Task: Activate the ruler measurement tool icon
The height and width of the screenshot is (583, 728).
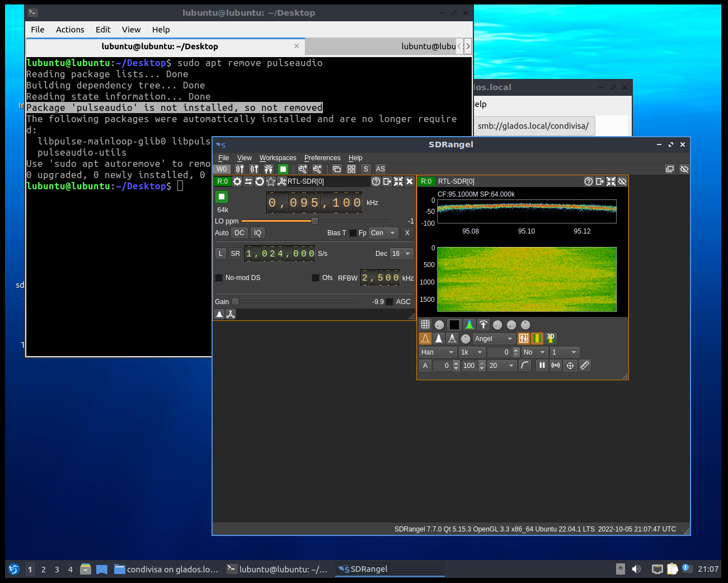Action: (584, 365)
